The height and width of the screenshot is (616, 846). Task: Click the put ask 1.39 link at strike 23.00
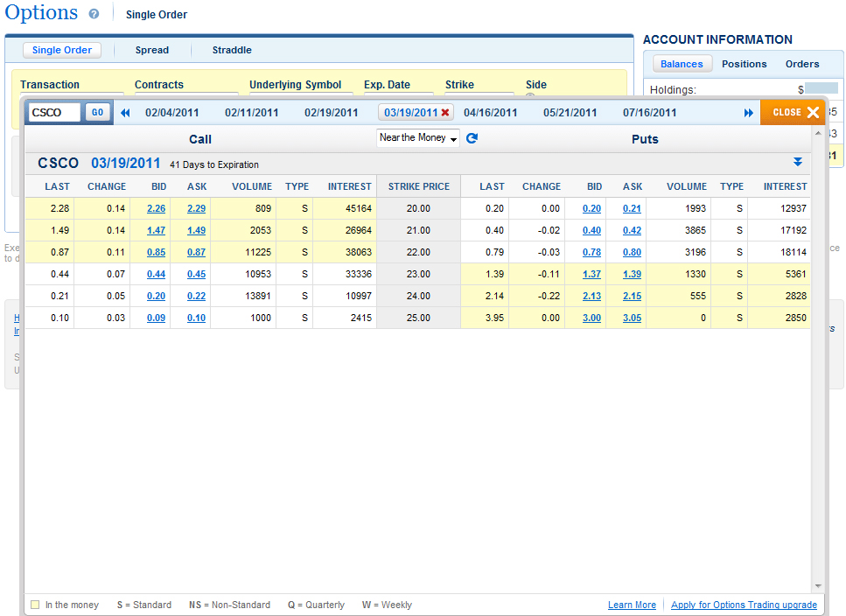click(632, 274)
